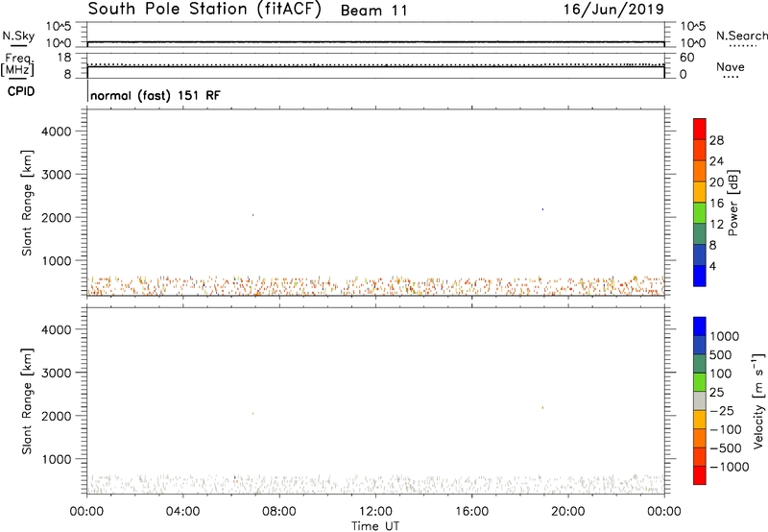Click the '04:00' time tick label
Screen dimensions: 768x532
(182, 512)
